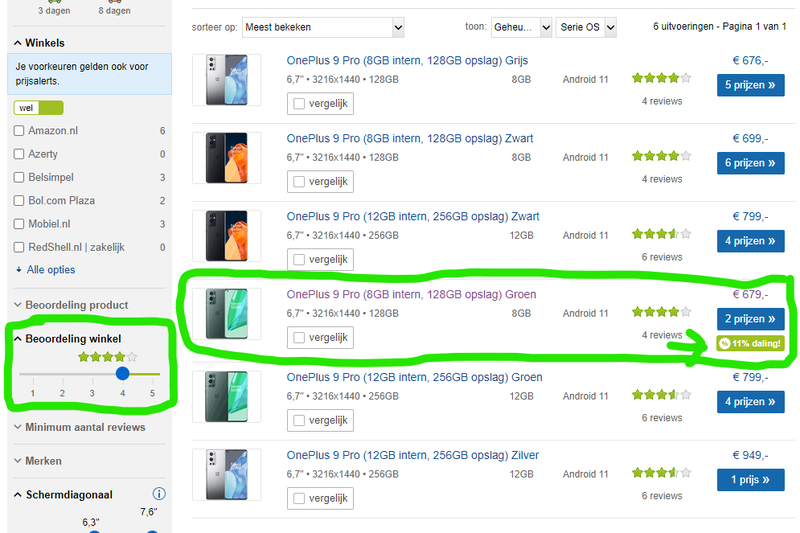The height and width of the screenshot is (533, 800).
Task: Tick vergelijk for the 8GB 128GB Zwart phone
Action: (299, 182)
